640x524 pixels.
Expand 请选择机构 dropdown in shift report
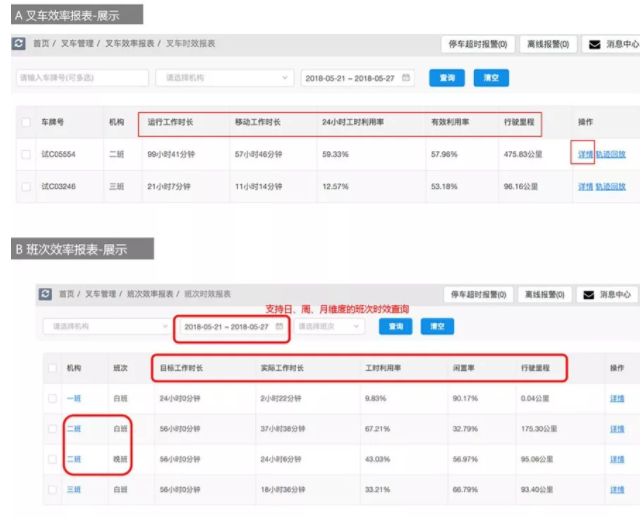coord(107,326)
